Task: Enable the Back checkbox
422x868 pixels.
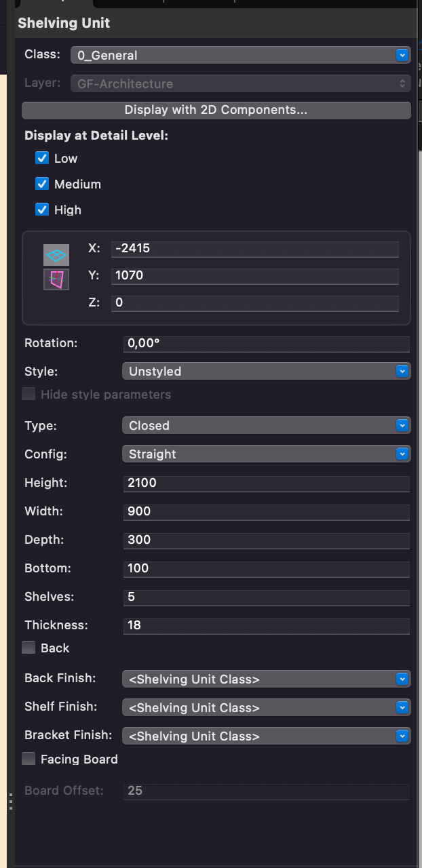Action: click(x=28, y=648)
